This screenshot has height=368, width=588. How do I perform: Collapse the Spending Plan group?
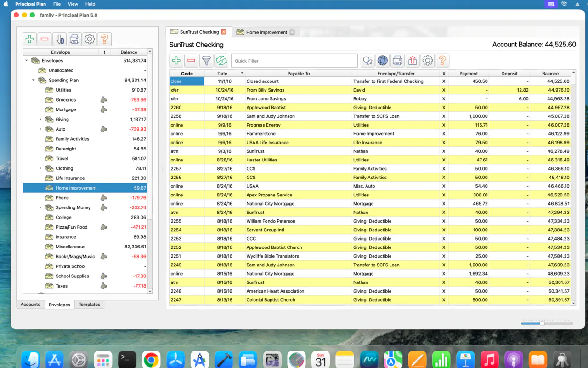pyautogui.click(x=34, y=80)
